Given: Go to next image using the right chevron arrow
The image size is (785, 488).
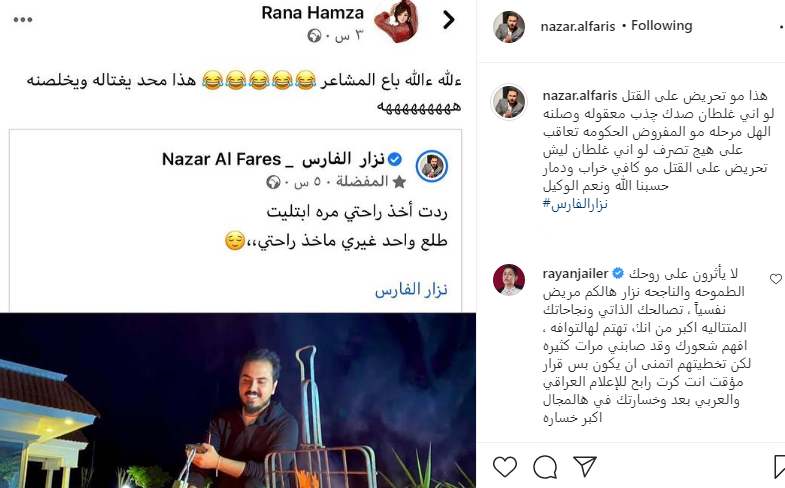Looking at the screenshot, I should pyautogui.click(x=449, y=20).
